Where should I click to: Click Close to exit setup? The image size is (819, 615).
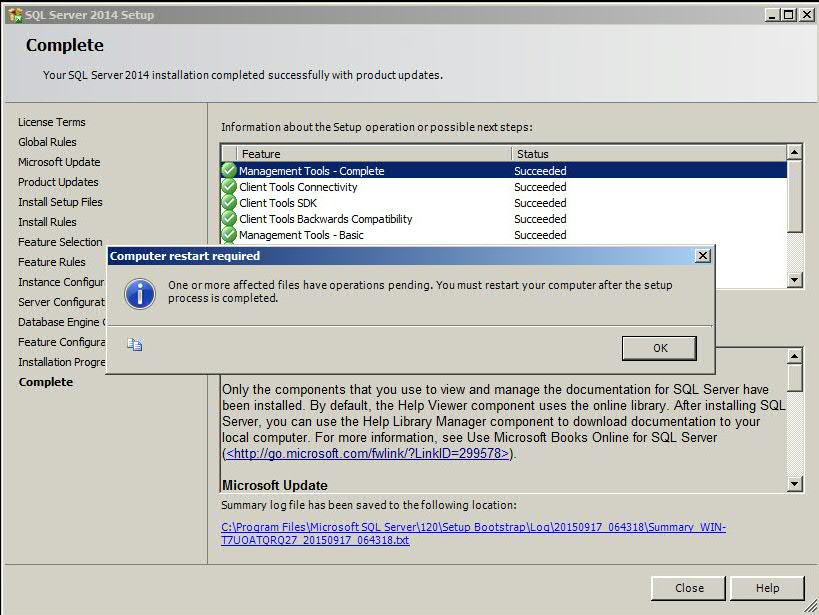(x=688, y=588)
